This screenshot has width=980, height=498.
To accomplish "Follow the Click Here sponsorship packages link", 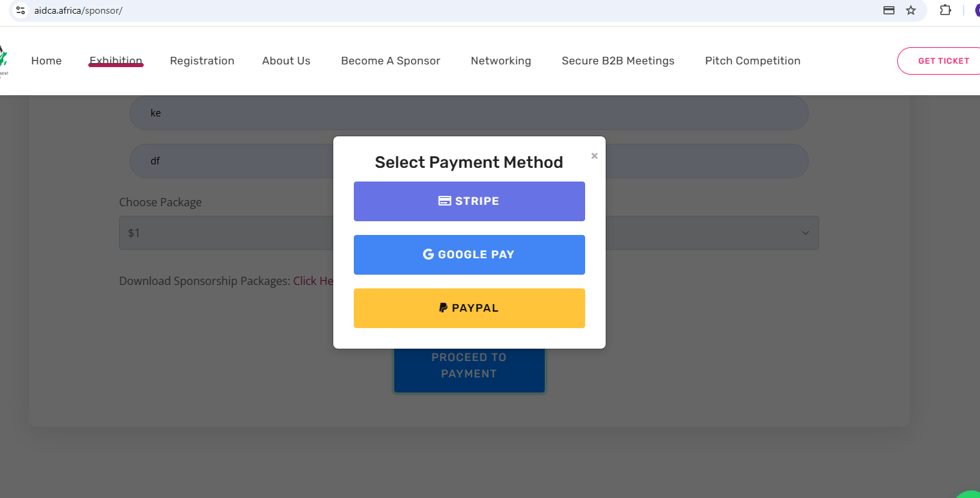I will pyautogui.click(x=314, y=280).
